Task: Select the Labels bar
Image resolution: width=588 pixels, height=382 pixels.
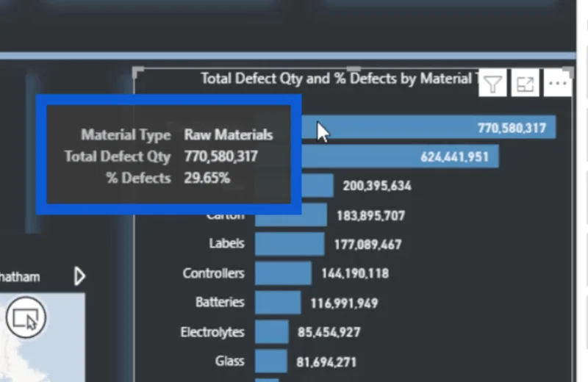Action: tap(290, 244)
